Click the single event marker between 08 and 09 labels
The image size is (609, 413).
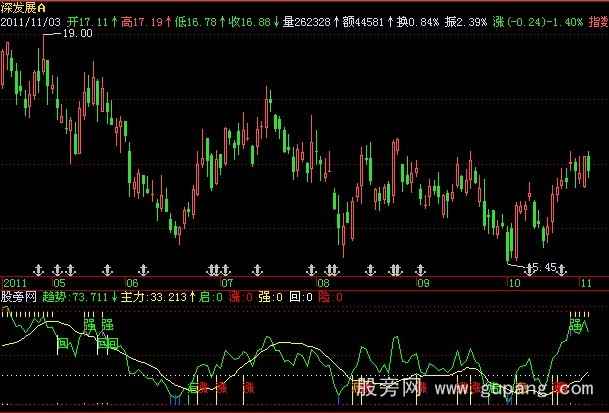371,269
